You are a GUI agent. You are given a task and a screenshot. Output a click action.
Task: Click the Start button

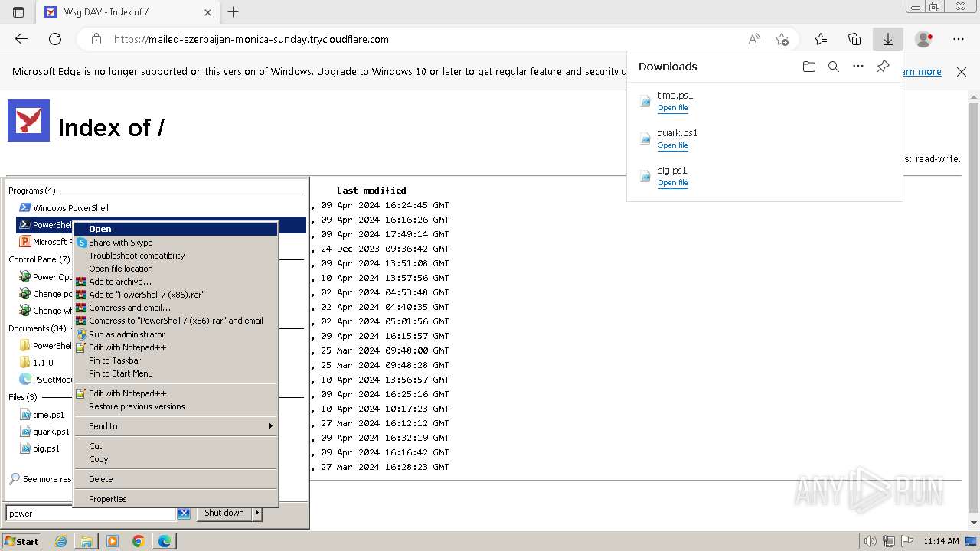21,541
